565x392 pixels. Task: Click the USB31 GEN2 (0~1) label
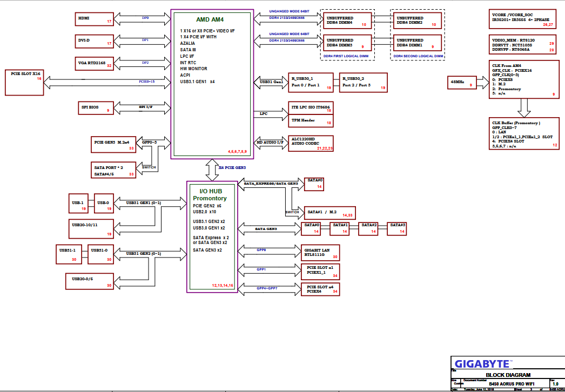click(x=144, y=253)
